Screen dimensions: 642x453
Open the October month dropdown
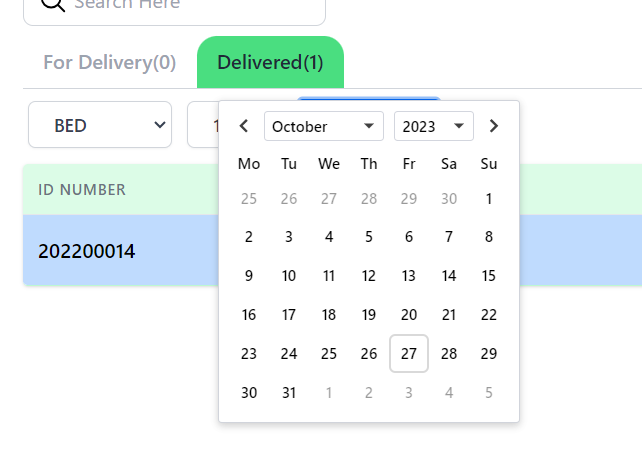[324, 126]
